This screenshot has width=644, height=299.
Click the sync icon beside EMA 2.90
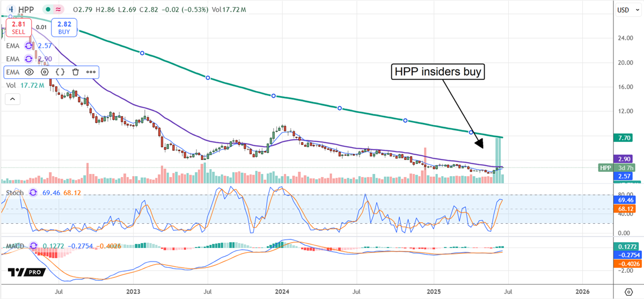[x=29, y=59]
